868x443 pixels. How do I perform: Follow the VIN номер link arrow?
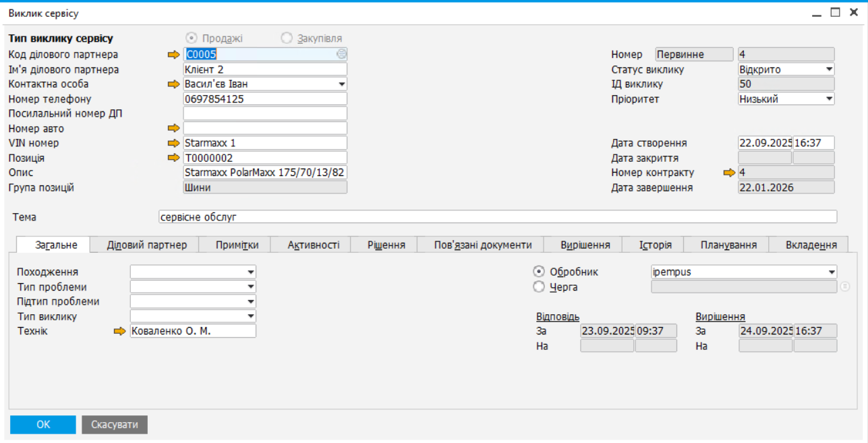pos(174,143)
